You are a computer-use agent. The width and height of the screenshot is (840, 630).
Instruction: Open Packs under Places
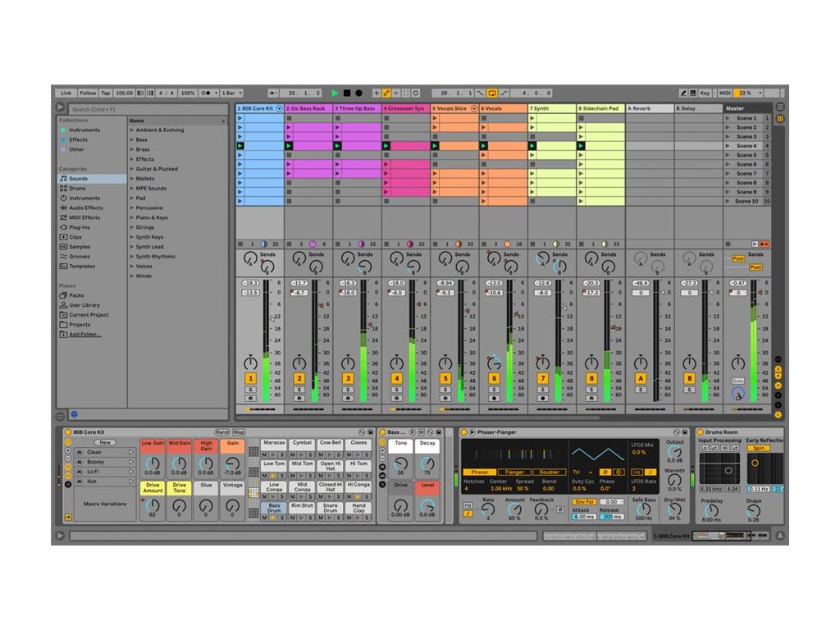pyautogui.click(x=76, y=295)
